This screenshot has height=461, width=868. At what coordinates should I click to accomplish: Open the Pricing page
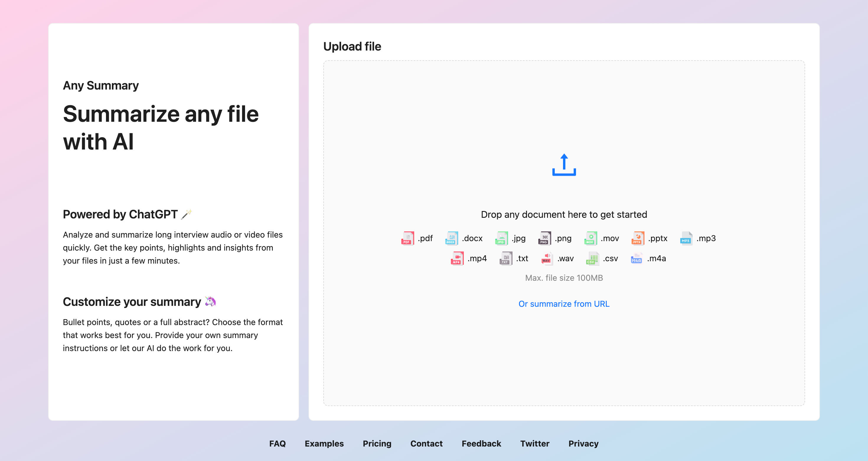click(377, 444)
